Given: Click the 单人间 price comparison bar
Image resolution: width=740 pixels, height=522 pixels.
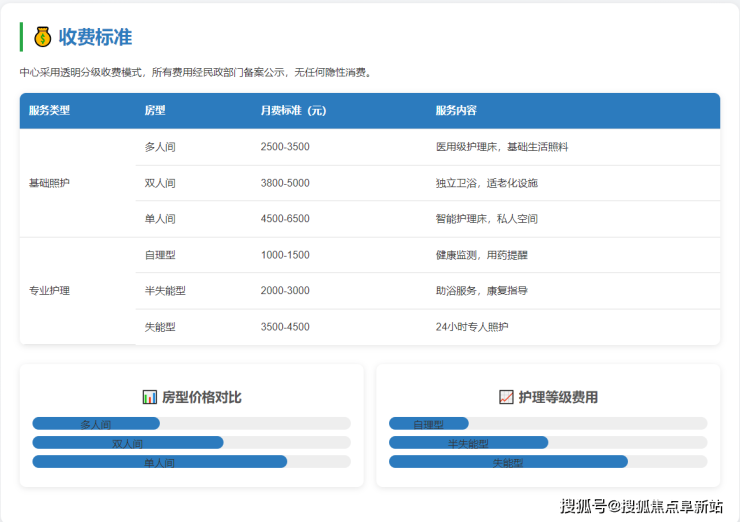Looking at the screenshot, I should (159, 462).
